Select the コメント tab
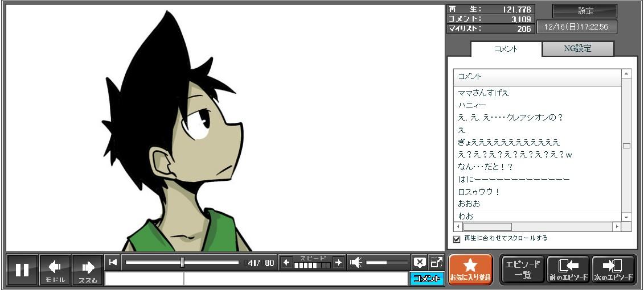Screen dimensions: 644x290 506,49
